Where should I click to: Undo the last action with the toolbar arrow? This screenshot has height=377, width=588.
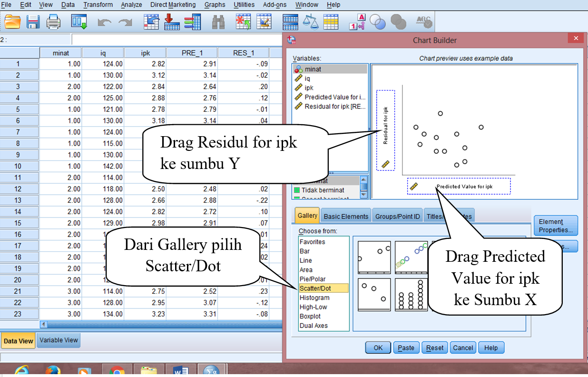pyautogui.click(x=104, y=22)
